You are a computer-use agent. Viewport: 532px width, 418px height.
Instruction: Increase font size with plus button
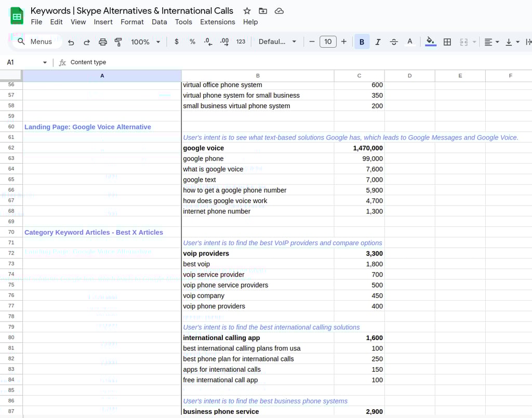[344, 42]
